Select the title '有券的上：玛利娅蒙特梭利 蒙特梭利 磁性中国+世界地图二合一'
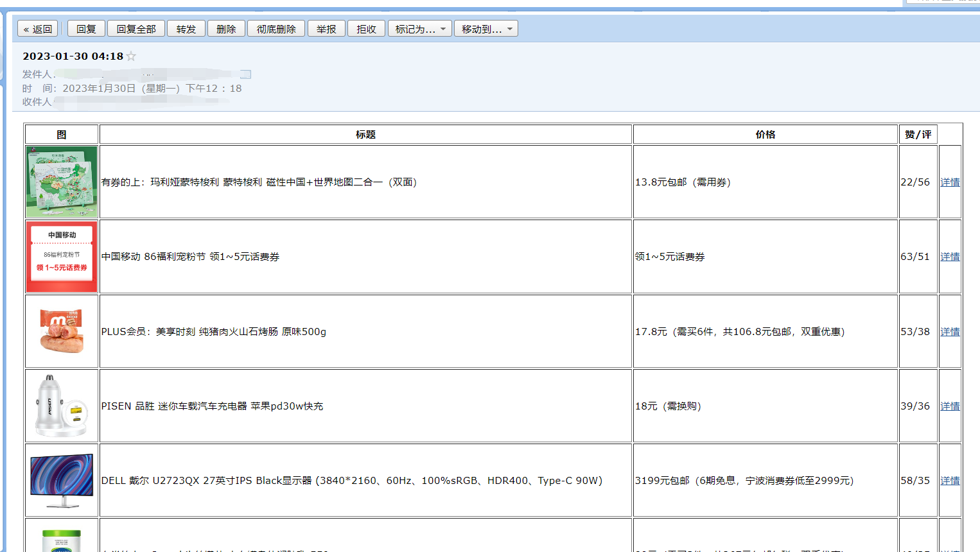The image size is (980, 552). [259, 182]
